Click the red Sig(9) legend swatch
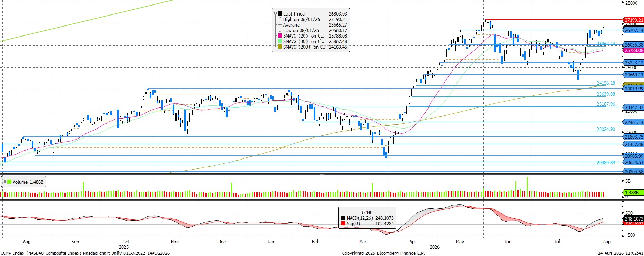The image size is (644, 256). [x=343, y=224]
